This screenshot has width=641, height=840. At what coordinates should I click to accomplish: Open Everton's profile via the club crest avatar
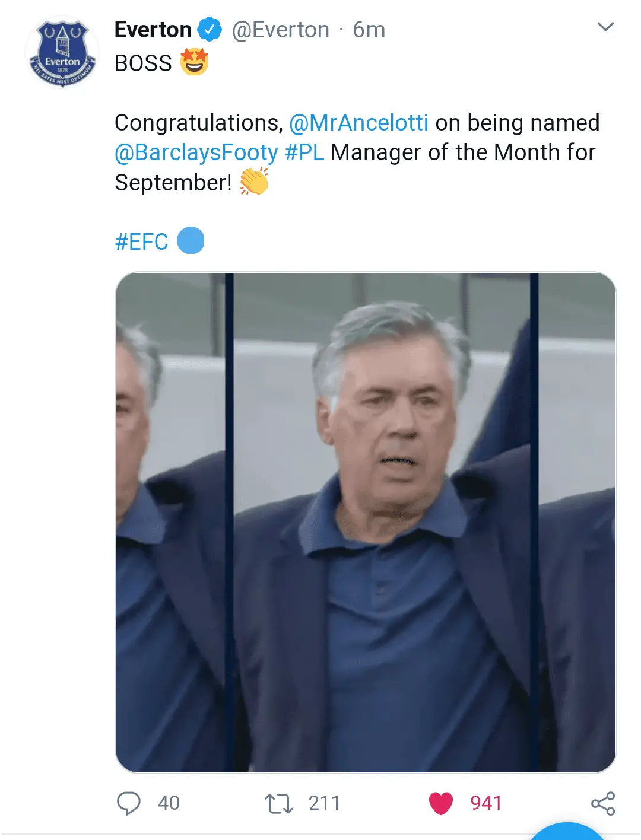[x=62, y=52]
